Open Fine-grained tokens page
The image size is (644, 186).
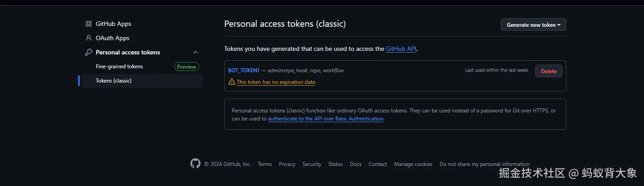point(119,66)
